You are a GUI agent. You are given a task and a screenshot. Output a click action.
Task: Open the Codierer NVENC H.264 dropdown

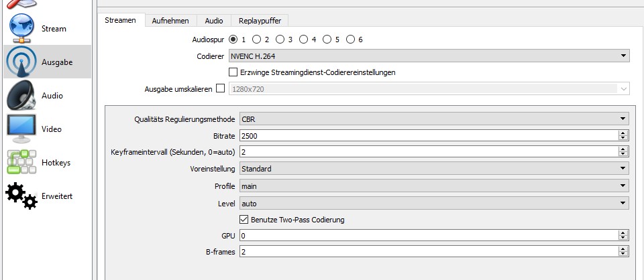tap(428, 56)
